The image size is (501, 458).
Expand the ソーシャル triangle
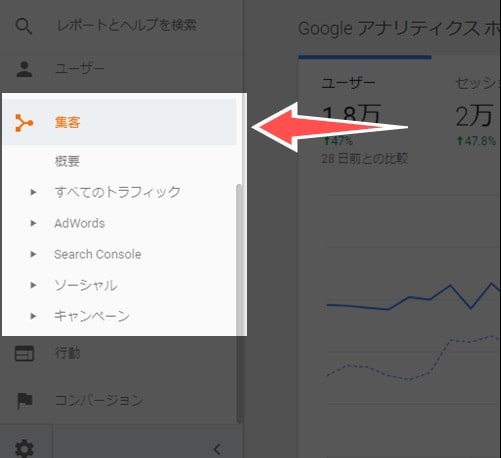[33, 285]
